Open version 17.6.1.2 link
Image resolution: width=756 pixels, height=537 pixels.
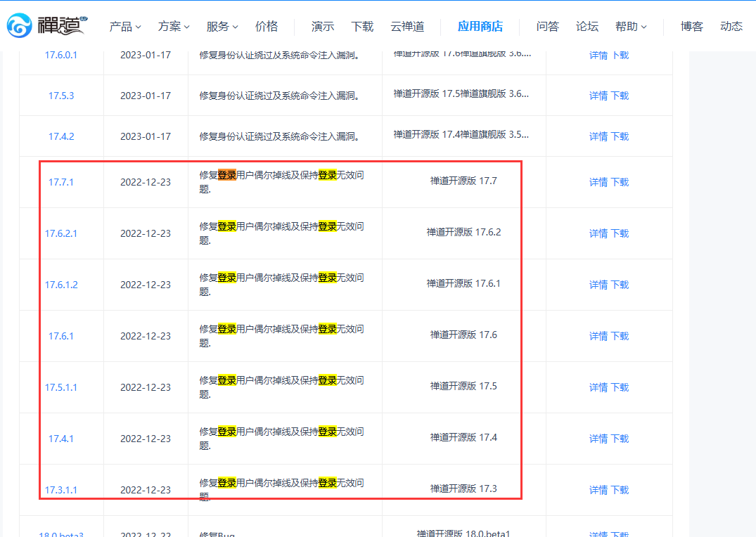pyautogui.click(x=61, y=285)
